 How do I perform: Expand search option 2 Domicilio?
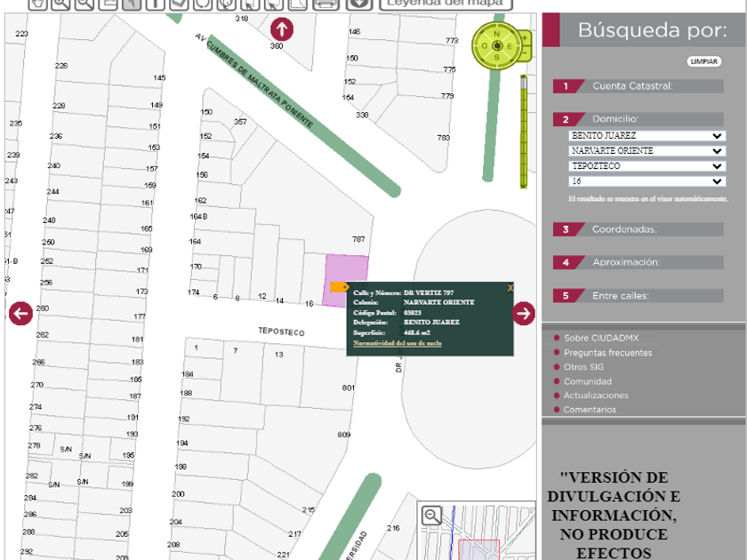(638, 119)
